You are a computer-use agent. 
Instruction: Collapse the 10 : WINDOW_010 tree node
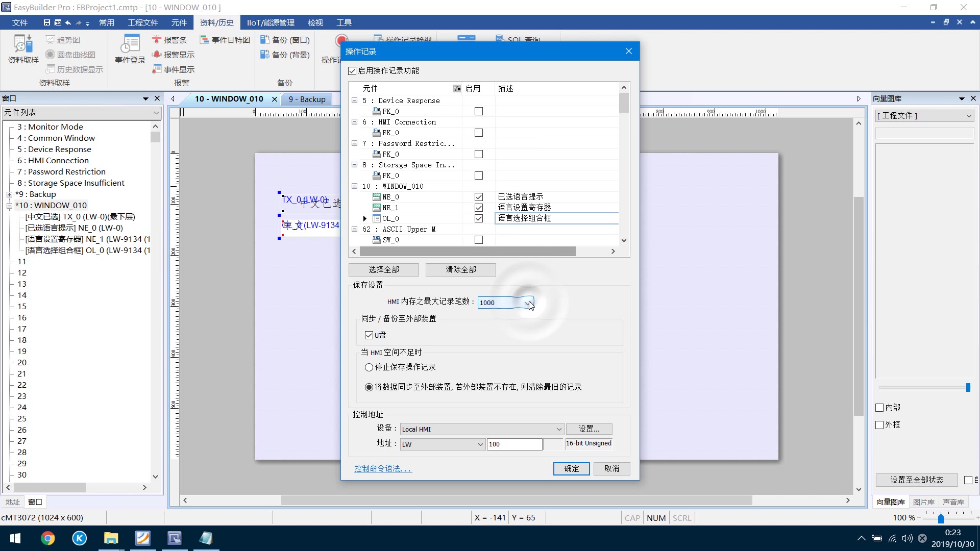[x=354, y=186]
